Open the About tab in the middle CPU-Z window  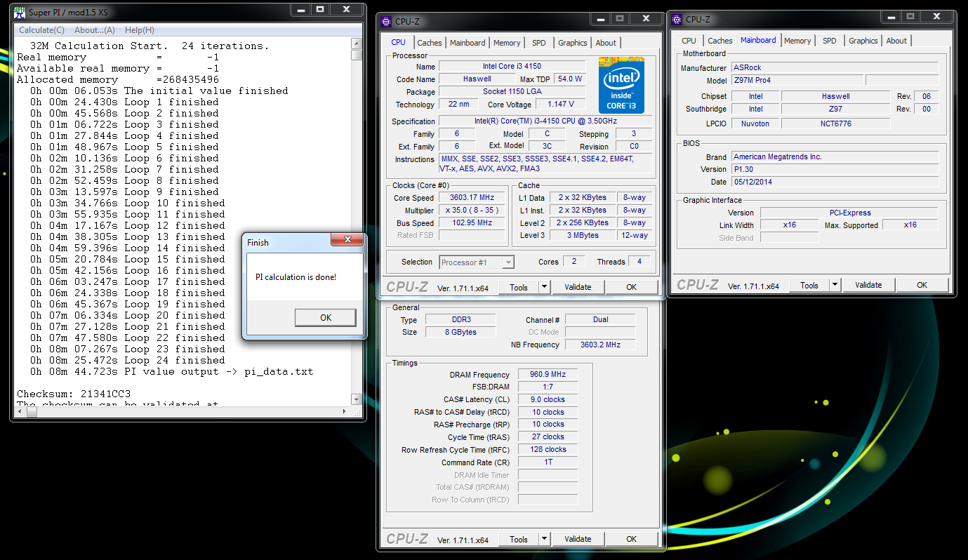(x=606, y=43)
